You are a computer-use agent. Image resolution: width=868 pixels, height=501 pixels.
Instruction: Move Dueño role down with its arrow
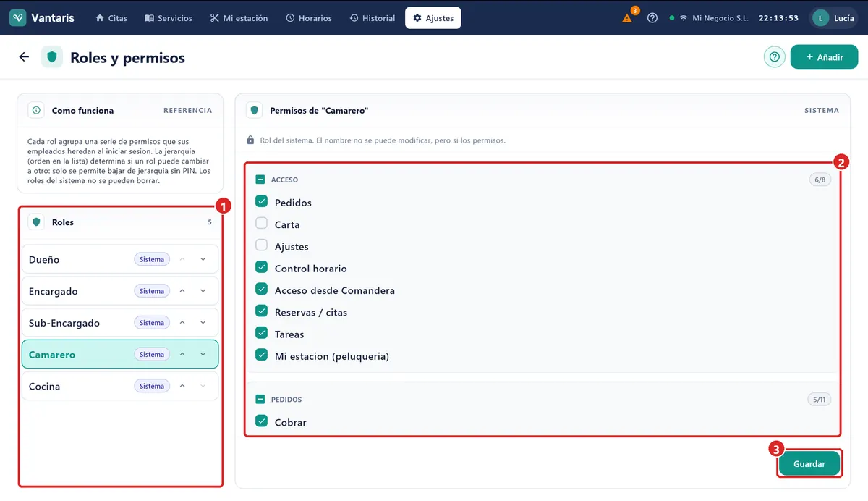point(203,259)
